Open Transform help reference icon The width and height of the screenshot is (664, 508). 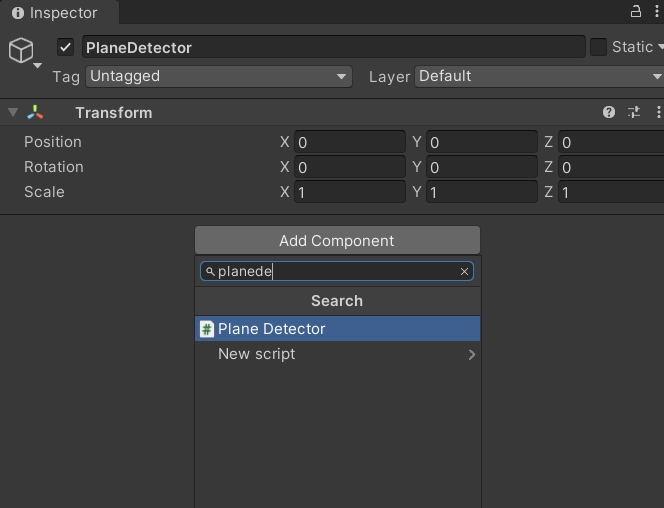[608, 112]
